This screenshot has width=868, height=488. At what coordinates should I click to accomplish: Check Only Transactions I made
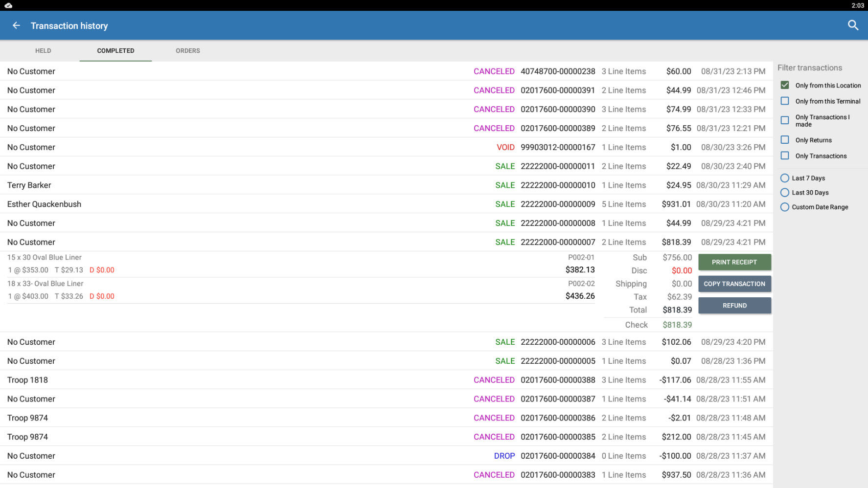pos(785,120)
